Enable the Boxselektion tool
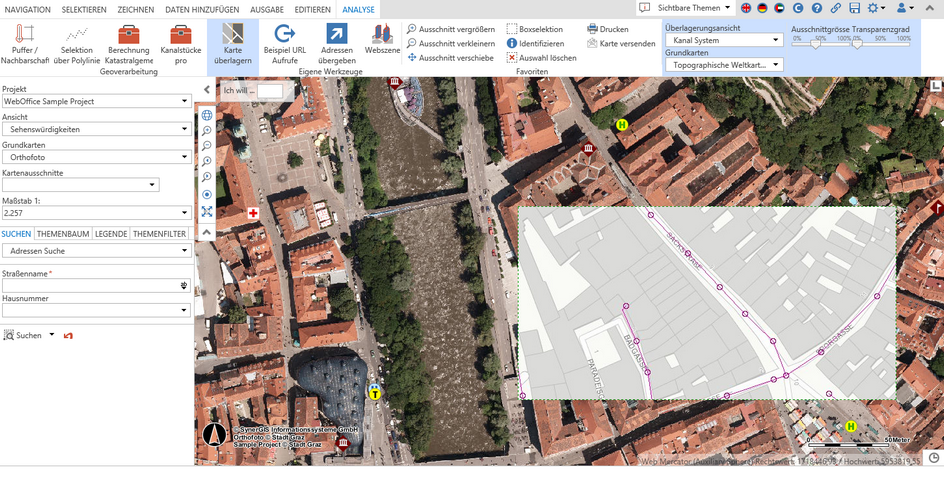This screenshot has height=482, width=944. point(535,29)
